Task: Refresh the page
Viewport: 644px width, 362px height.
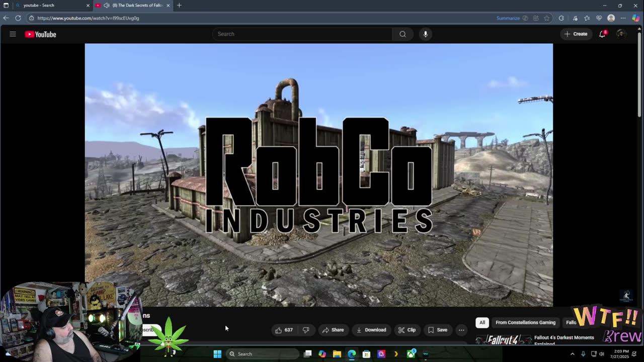Action: 18,18
